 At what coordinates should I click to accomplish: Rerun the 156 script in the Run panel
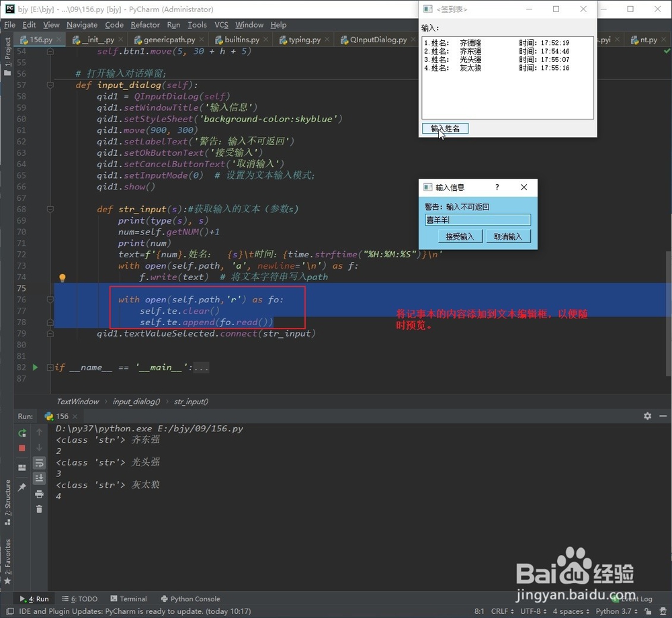[22, 433]
